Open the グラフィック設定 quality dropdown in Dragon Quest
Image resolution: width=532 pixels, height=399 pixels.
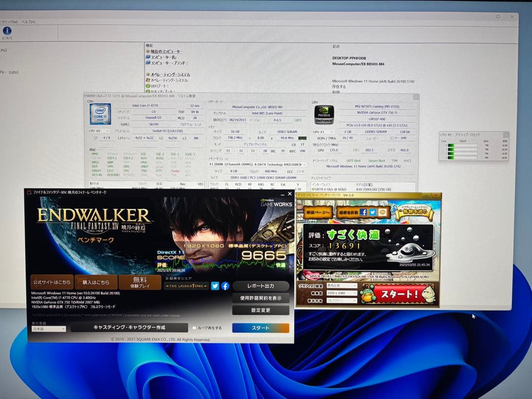point(341,286)
